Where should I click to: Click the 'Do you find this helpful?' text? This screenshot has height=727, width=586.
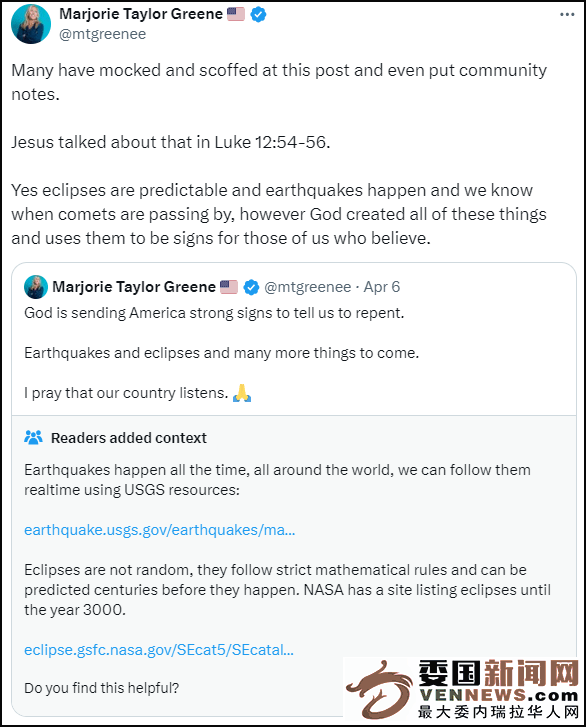102,688
